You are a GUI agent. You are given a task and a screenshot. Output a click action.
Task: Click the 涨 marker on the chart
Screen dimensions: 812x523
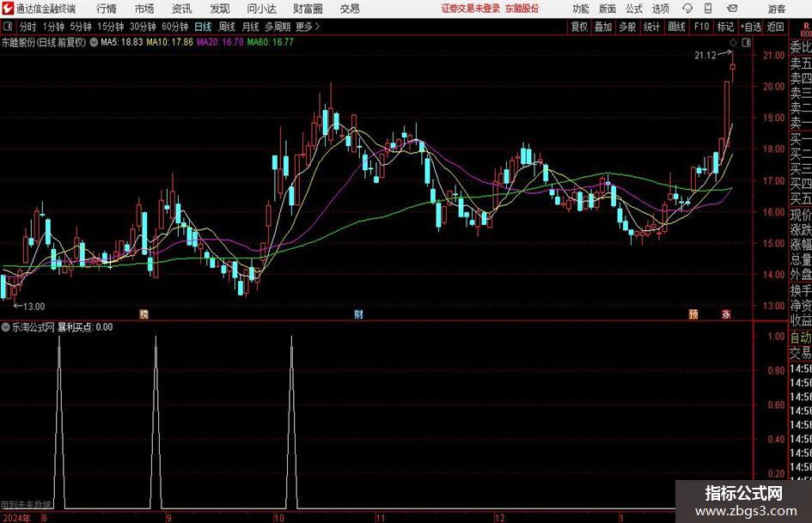tap(727, 314)
